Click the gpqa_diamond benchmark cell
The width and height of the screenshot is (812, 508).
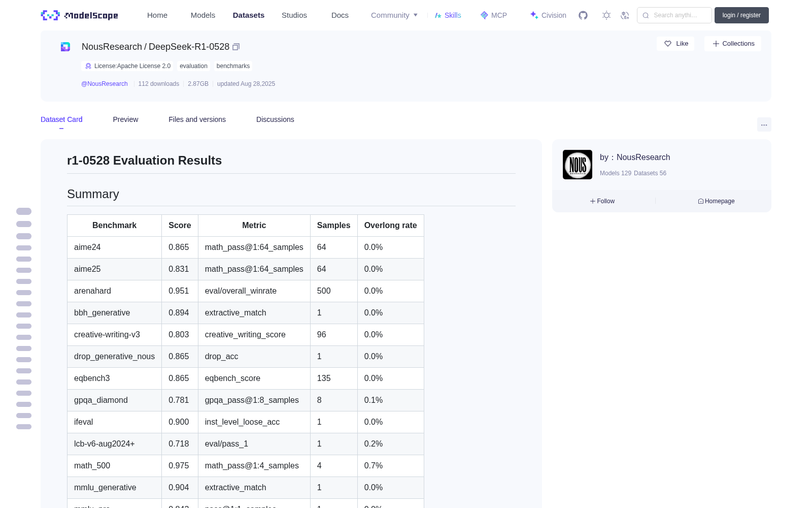tap(114, 400)
